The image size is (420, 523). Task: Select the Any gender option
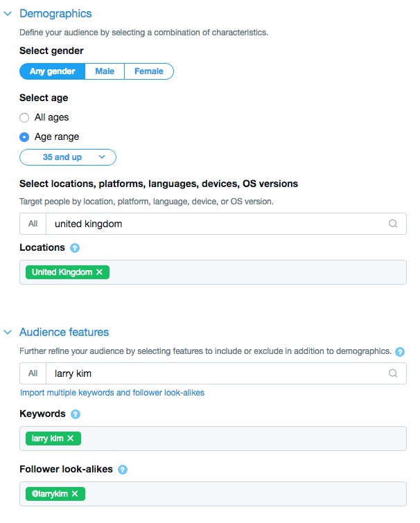point(52,71)
